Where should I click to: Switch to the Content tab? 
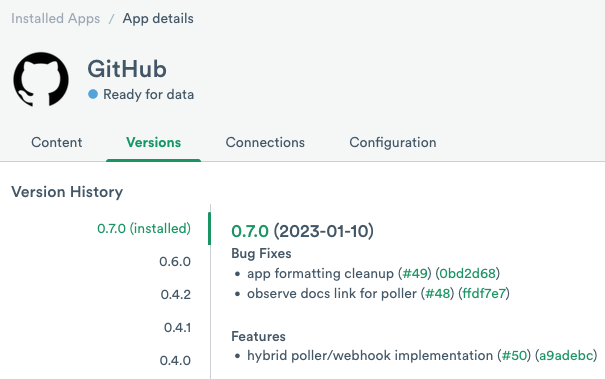[x=57, y=142]
